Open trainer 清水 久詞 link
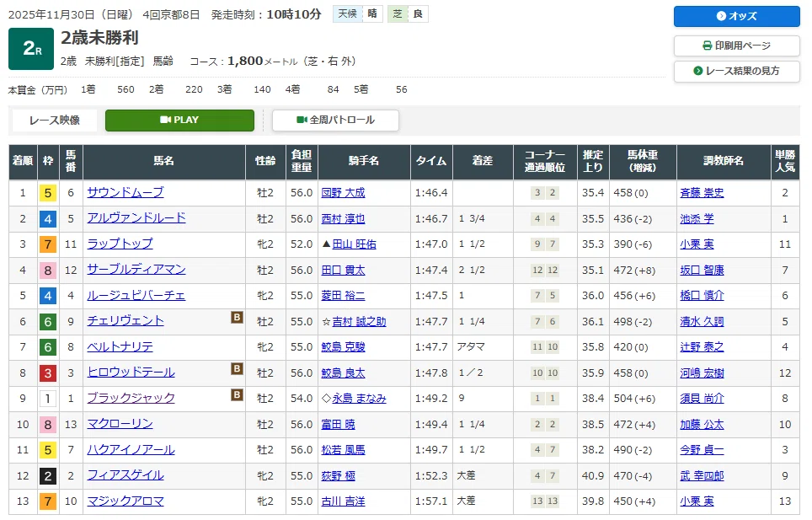The image size is (812, 520). point(702,322)
